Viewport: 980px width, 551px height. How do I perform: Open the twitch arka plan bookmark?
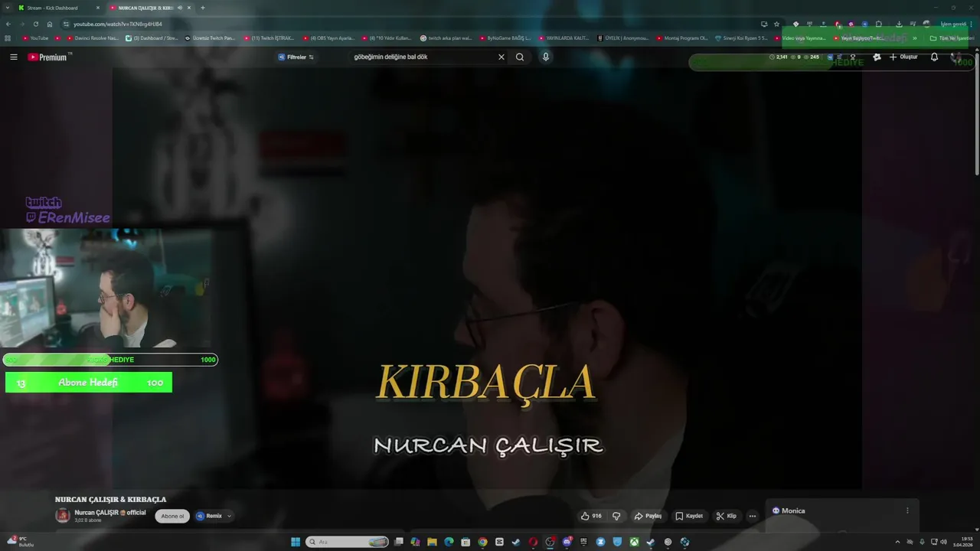(446, 37)
